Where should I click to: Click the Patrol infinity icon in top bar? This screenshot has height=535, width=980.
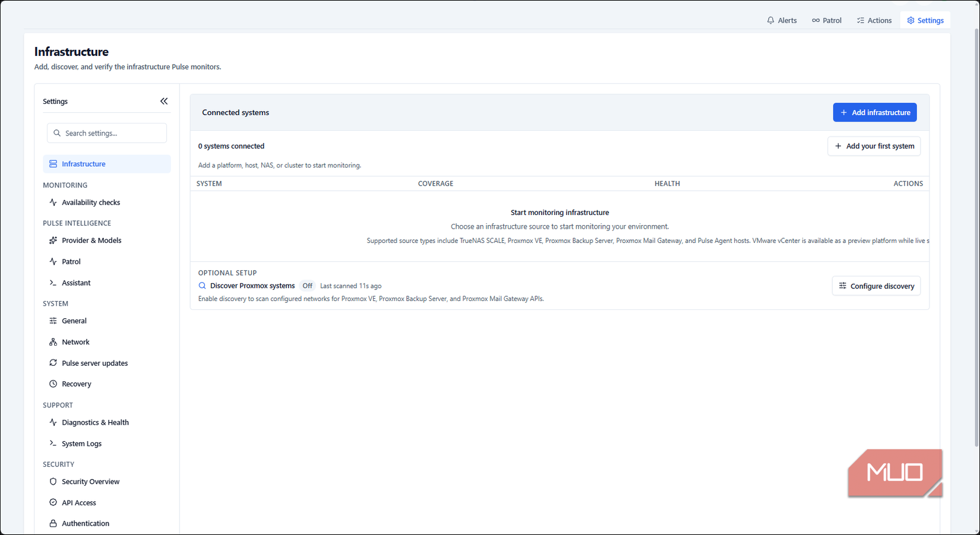click(815, 20)
